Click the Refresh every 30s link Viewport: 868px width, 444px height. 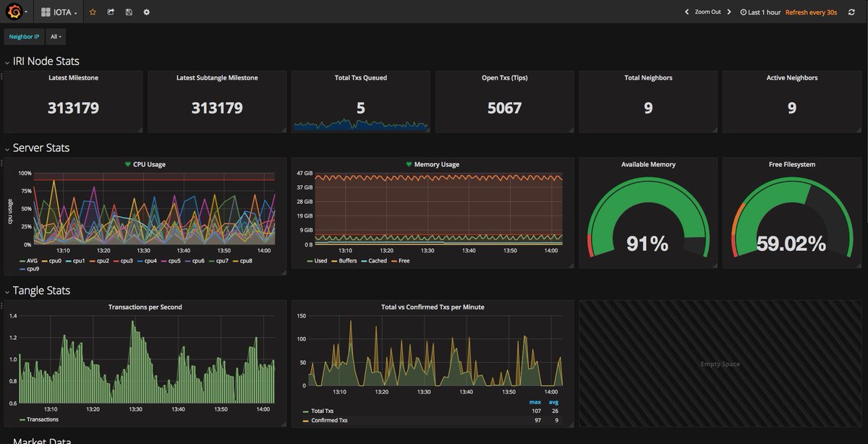click(811, 12)
